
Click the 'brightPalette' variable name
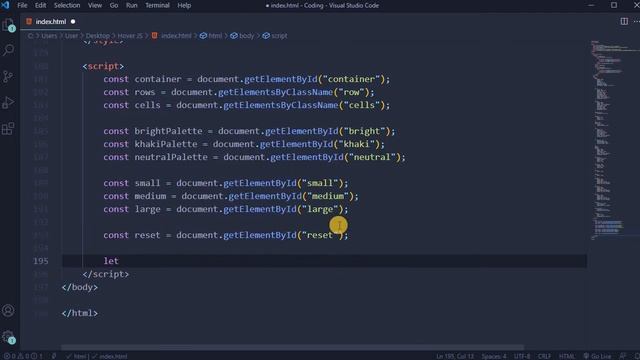coord(168,131)
